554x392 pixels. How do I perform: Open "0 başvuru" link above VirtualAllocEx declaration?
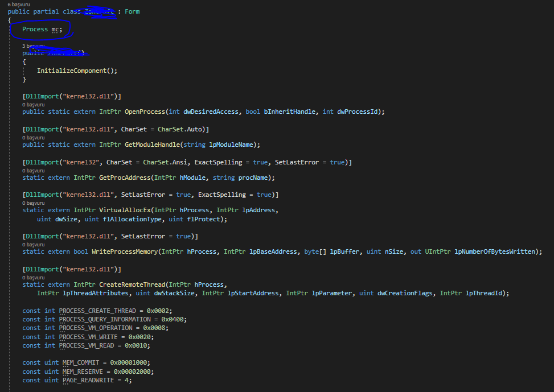[34, 203]
